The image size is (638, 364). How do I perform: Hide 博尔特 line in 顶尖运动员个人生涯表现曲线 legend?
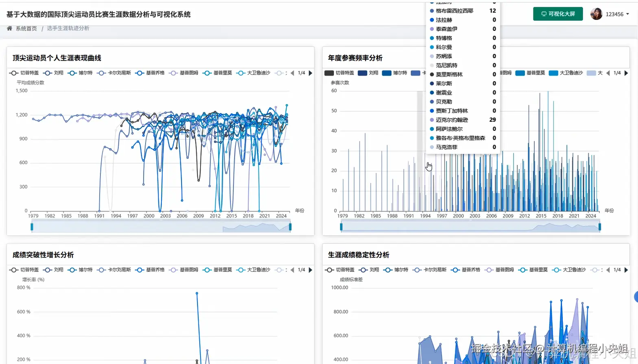(x=80, y=73)
